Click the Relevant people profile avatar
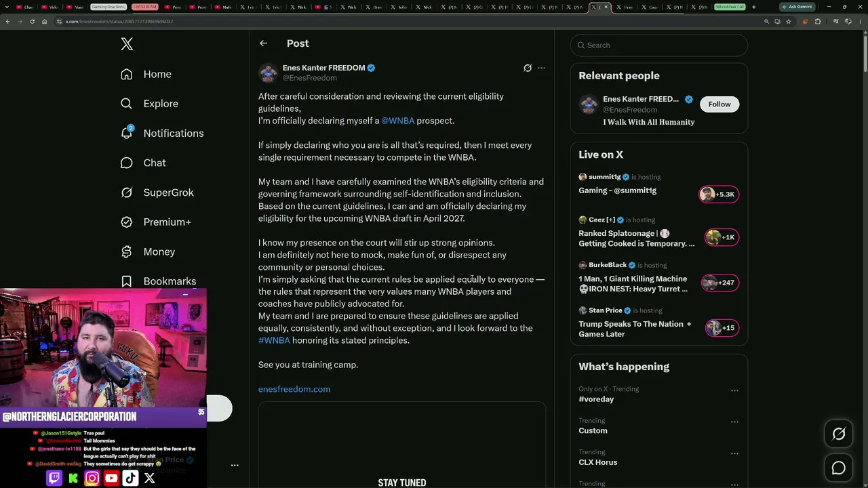The width and height of the screenshot is (868, 488). point(589,104)
